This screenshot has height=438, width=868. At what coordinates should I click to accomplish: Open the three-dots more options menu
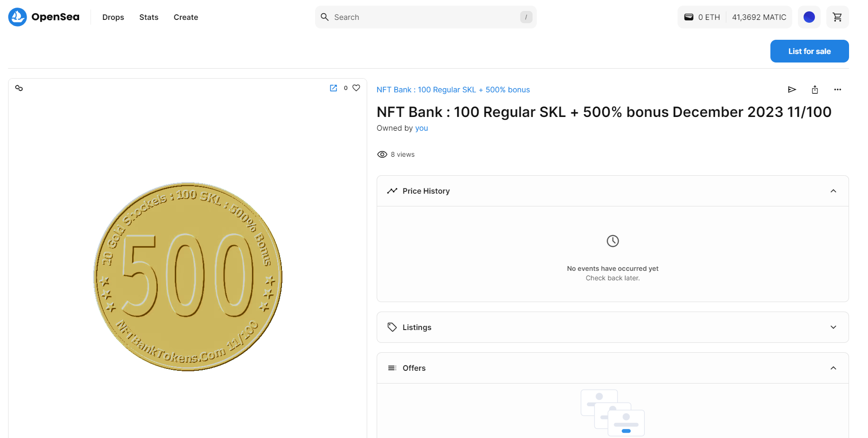pyautogui.click(x=838, y=89)
